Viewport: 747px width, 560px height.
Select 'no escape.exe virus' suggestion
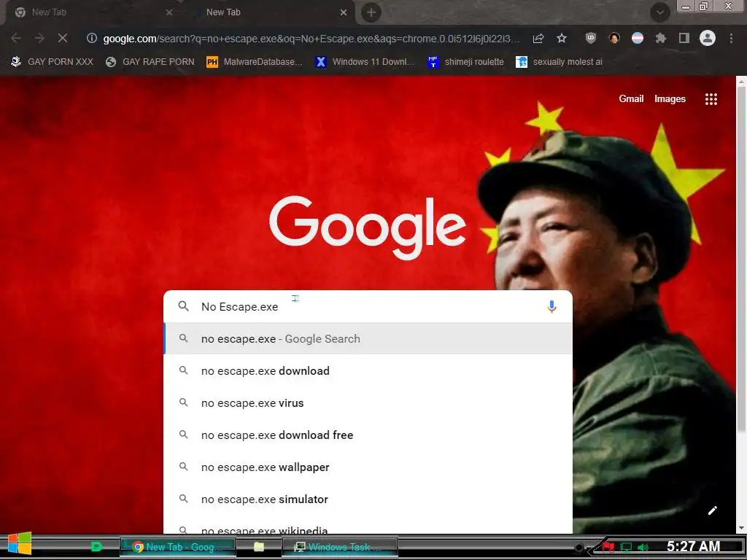click(368, 402)
